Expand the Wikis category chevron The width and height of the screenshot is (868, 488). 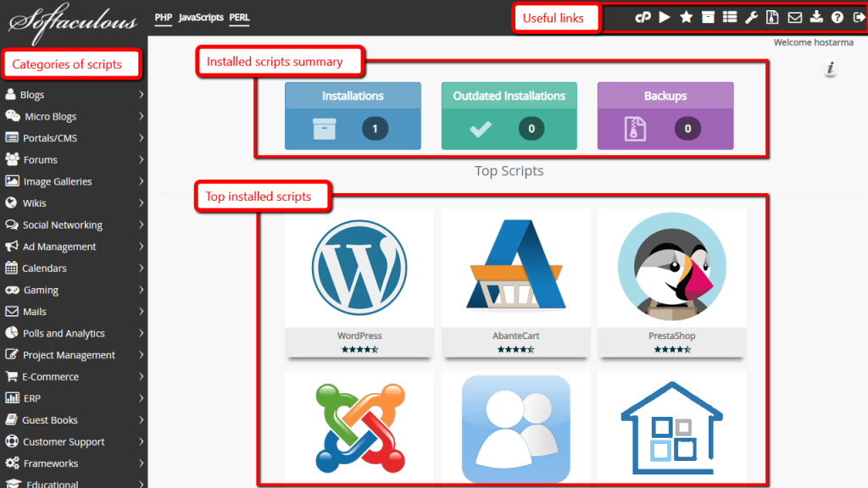pos(142,203)
